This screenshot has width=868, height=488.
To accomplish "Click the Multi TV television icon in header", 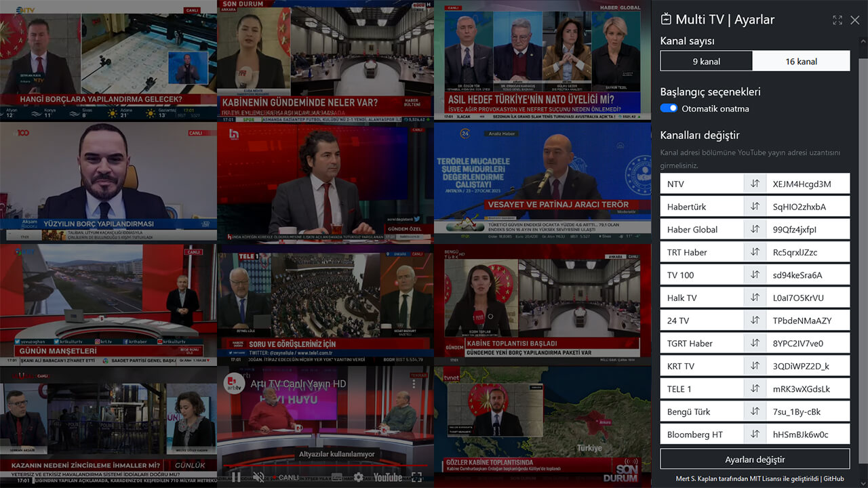I will (x=666, y=20).
